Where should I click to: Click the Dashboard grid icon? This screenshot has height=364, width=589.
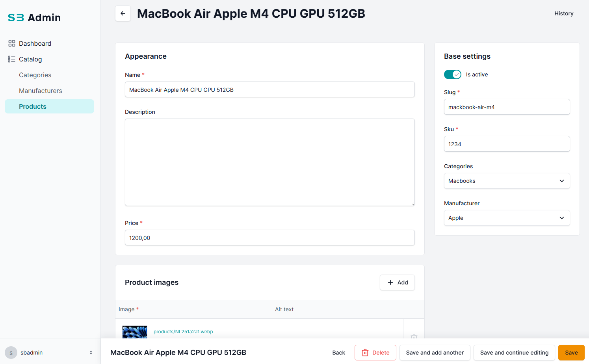[12, 43]
